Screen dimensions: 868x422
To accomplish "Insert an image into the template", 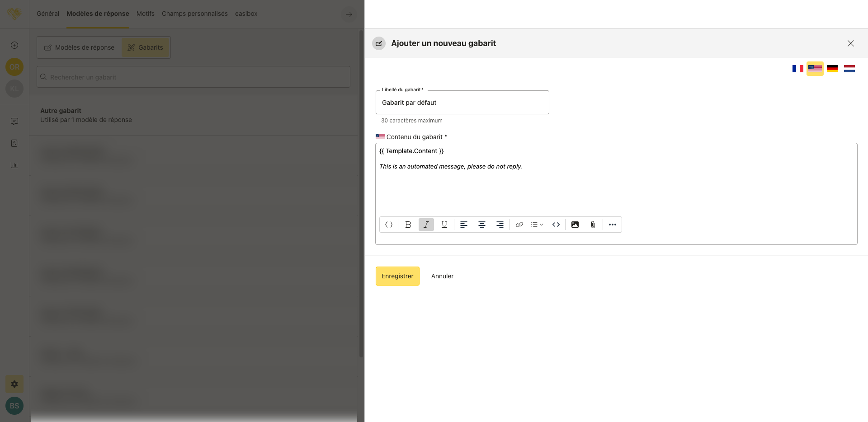I will pyautogui.click(x=575, y=225).
